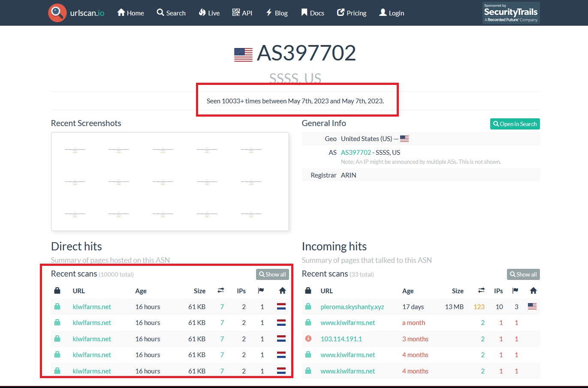Click flag column icon in Incoming hits header
This screenshot has height=388, width=588.
(x=515, y=291)
